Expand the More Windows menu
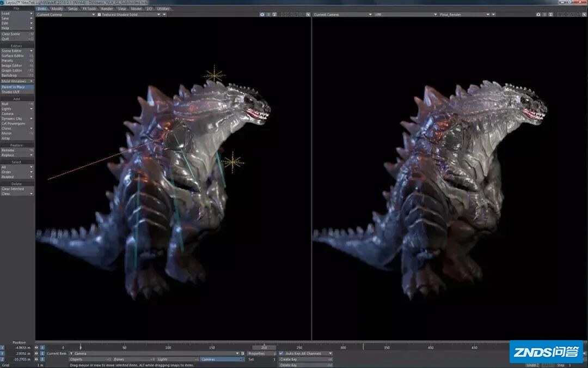Screen dimensions: 588x368 (x=17, y=81)
